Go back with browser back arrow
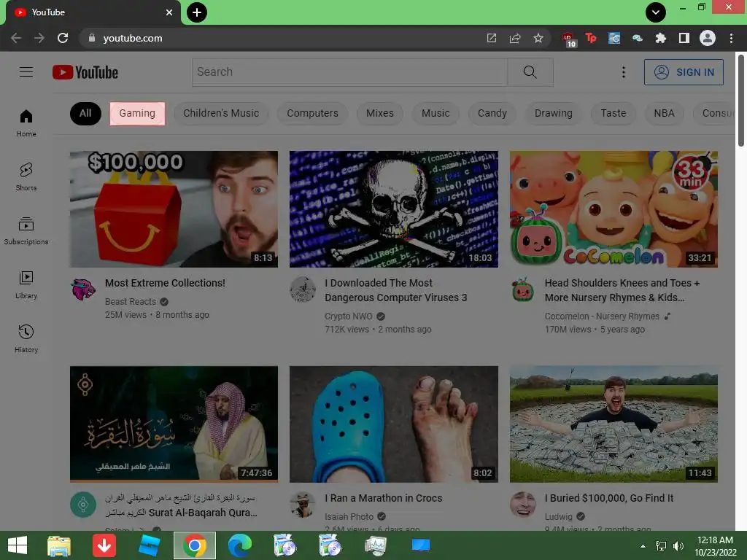The width and height of the screenshot is (747, 560). (16, 38)
